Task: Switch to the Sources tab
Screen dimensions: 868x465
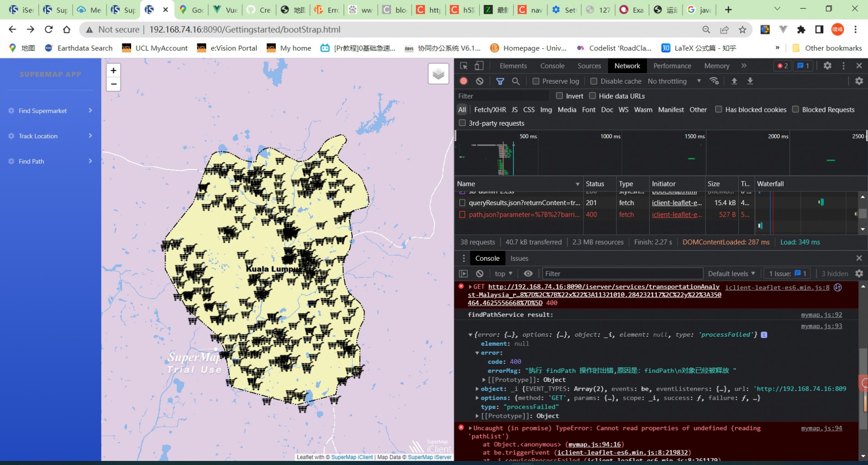Action: pyautogui.click(x=589, y=66)
